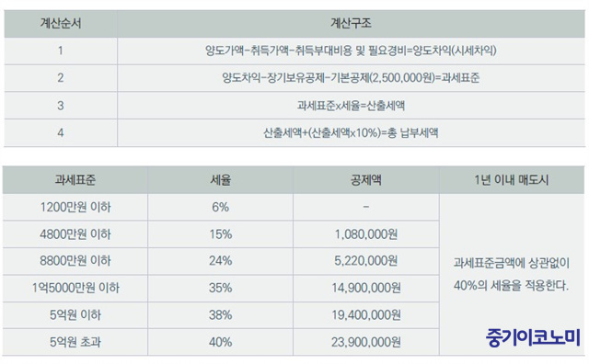Select the 1억5000만원 이하 cell

pos(75,289)
